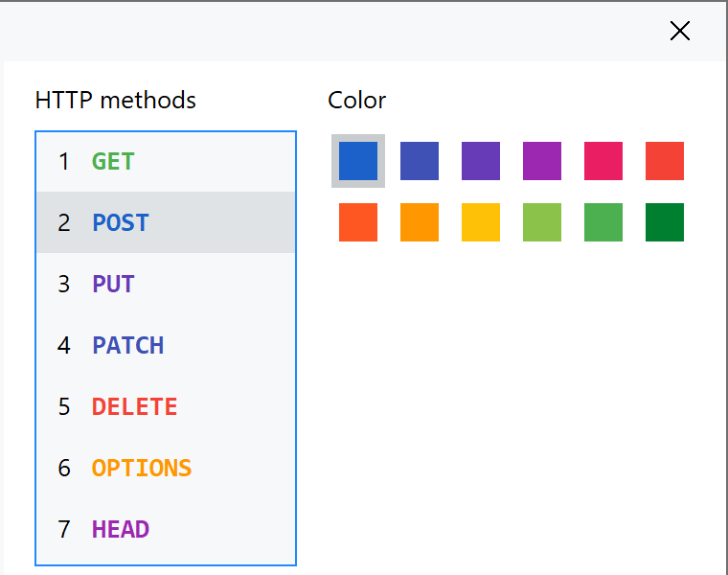Image resolution: width=728 pixels, height=575 pixels.
Task: Close the HTTP methods color dialog
Action: pyautogui.click(x=680, y=31)
